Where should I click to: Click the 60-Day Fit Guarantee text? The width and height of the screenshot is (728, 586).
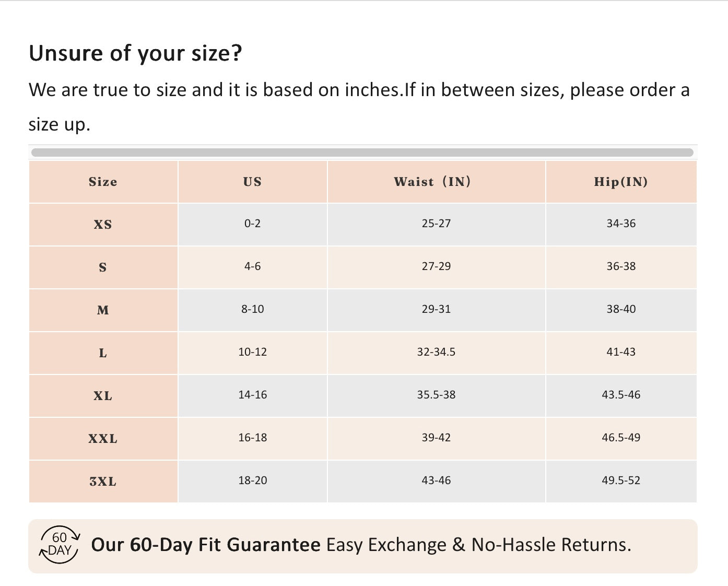pyautogui.click(x=205, y=545)
